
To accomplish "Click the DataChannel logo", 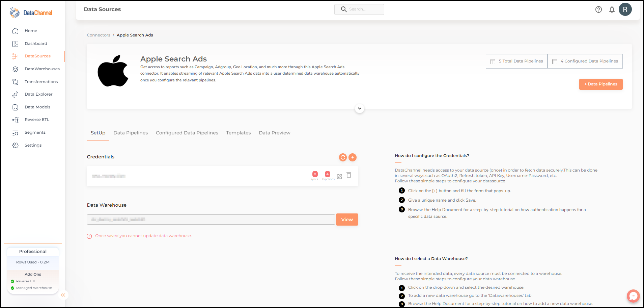I will point(31,13).
